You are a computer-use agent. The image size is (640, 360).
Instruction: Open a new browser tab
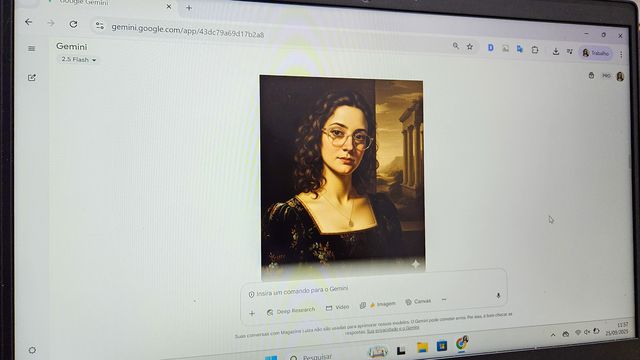point(189,8)
